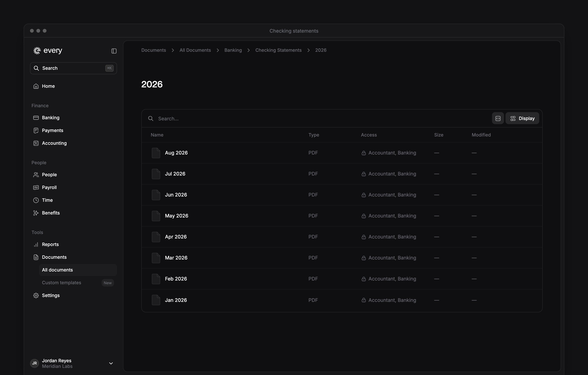Viewport: 588px width, 375px height.
Task: Open Benefits in sidebar
Action: 73,213
